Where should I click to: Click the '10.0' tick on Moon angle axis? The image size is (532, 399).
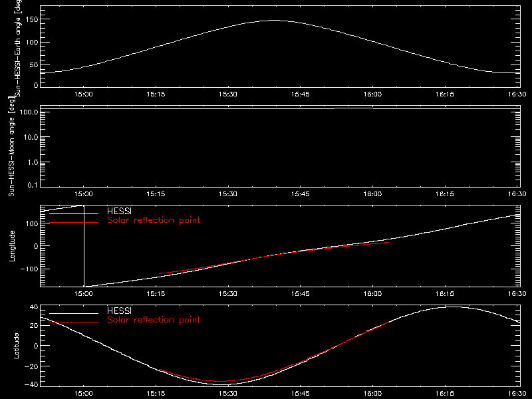point(31,137)
